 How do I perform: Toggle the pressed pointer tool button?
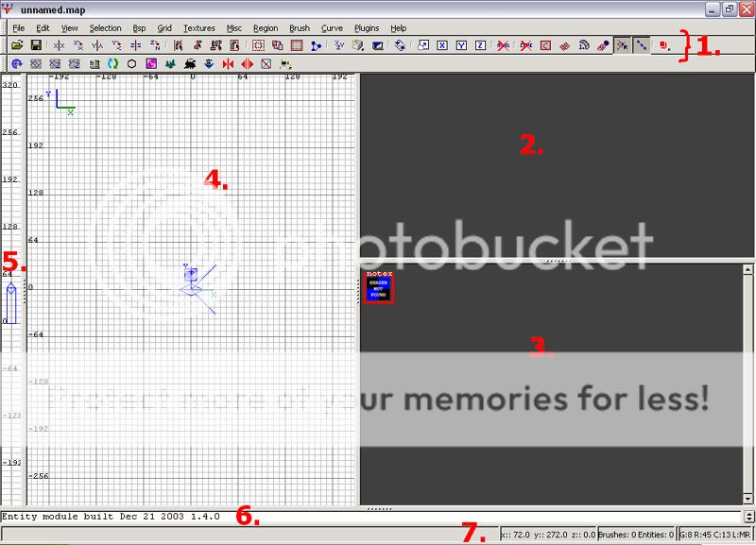(x=622, y=45)
